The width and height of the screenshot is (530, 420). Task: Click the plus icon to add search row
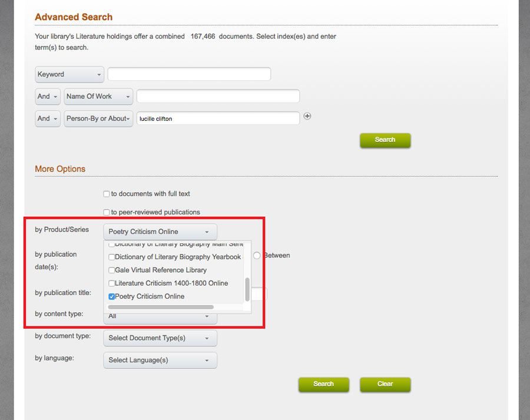pos(307,116)
